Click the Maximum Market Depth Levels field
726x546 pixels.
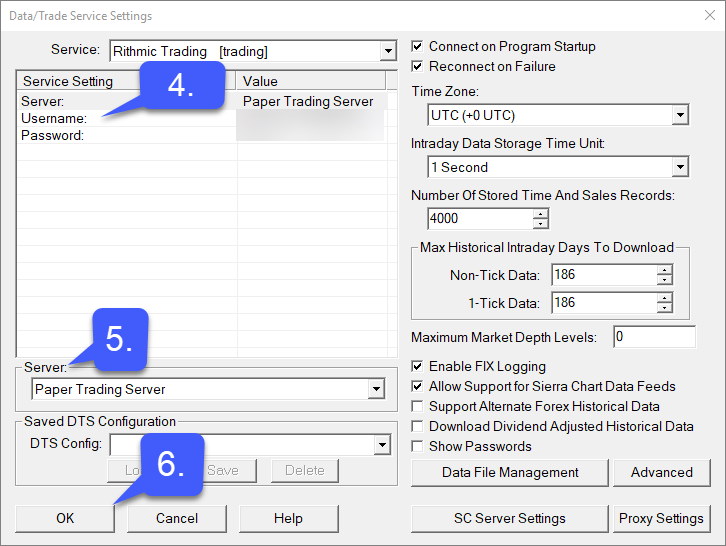tap(653, 337)
